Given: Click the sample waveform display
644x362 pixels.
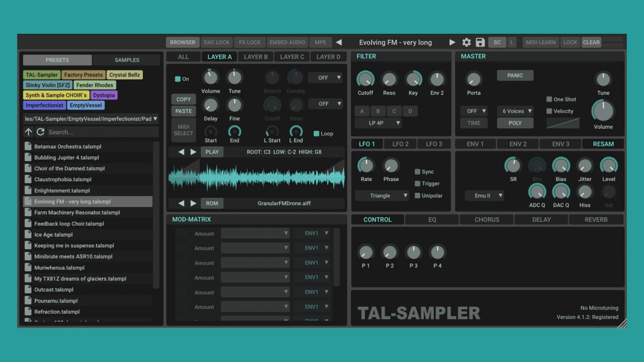Looking at the screenshot, I should point(257,177).
